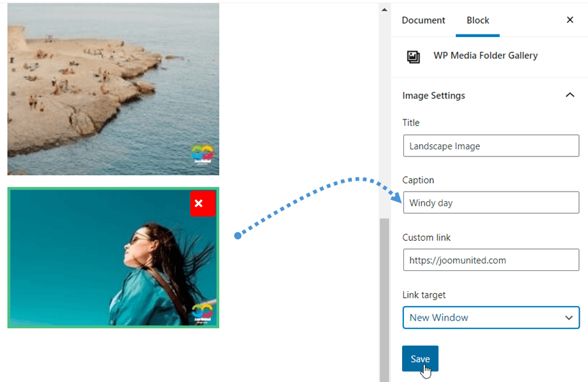
Task: Click the scrollbar up arrow
Action: [384, 10]
